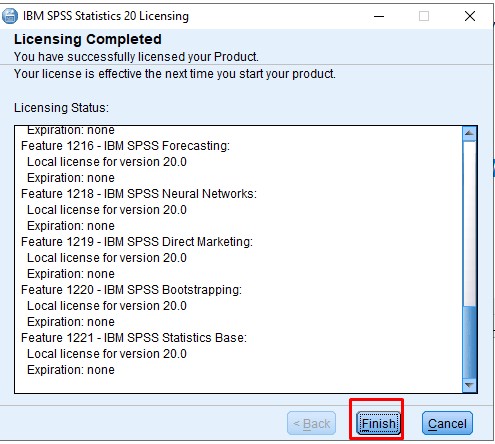Click the Expiration line under Statistics Base

[71, 370]
